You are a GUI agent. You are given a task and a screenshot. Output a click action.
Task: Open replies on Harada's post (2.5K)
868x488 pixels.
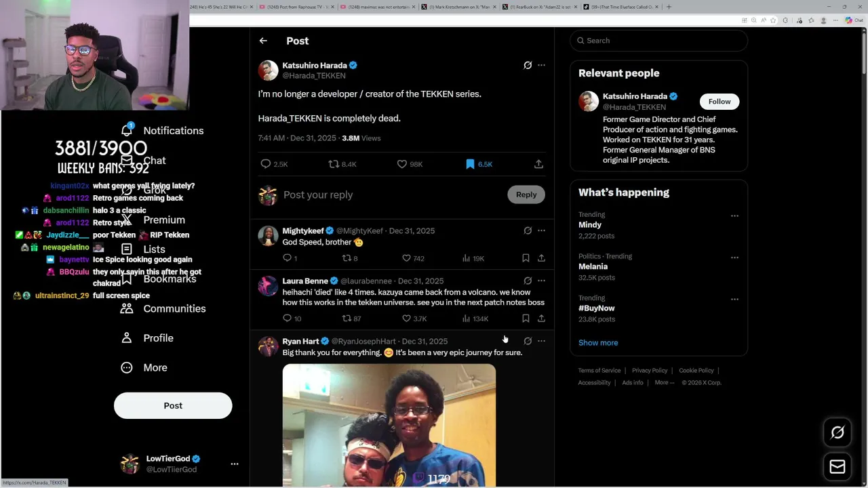[x=274, y=164]
